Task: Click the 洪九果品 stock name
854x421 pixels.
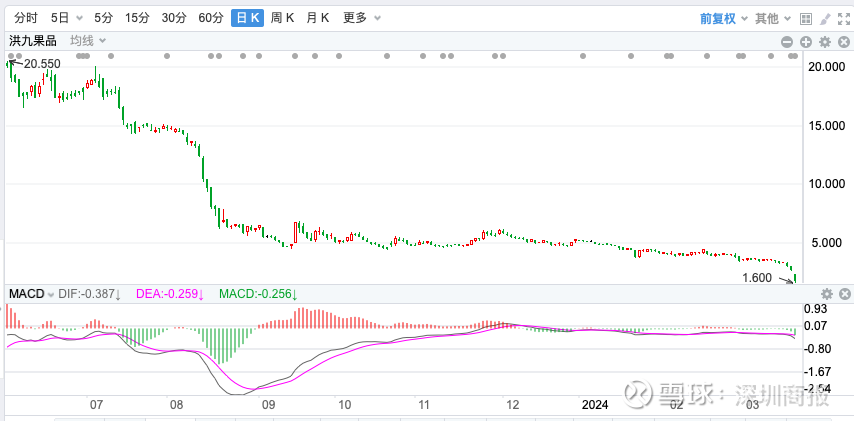Action: tap(33, 41)
